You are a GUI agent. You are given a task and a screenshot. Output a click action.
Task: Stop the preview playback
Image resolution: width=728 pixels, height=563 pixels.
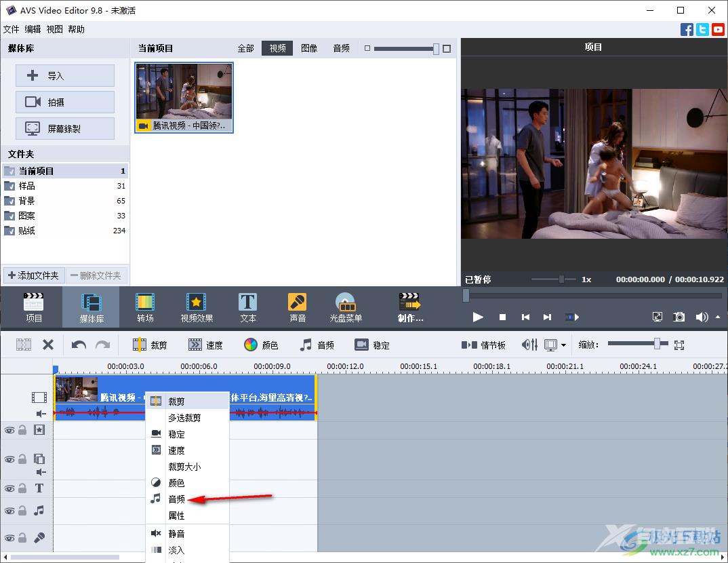tap(502, 317)
